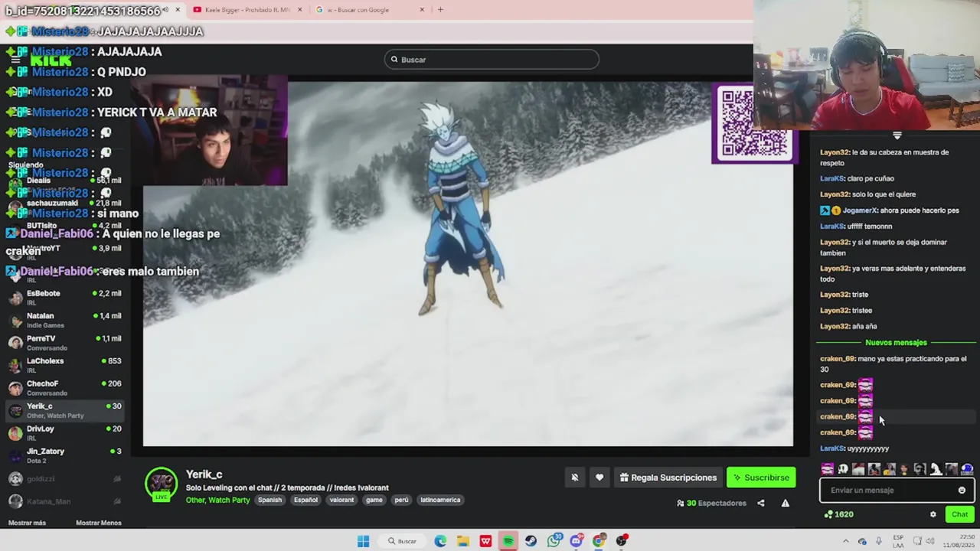Click the QR code on the stream
The width and height of the screenshot is (980, 551).
754,123
